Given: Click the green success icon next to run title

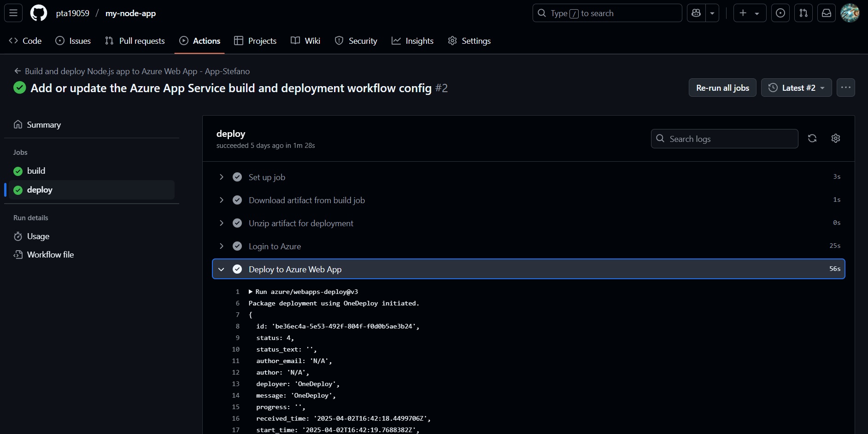Looking at the screenshot, I should [x=20, y=88].
